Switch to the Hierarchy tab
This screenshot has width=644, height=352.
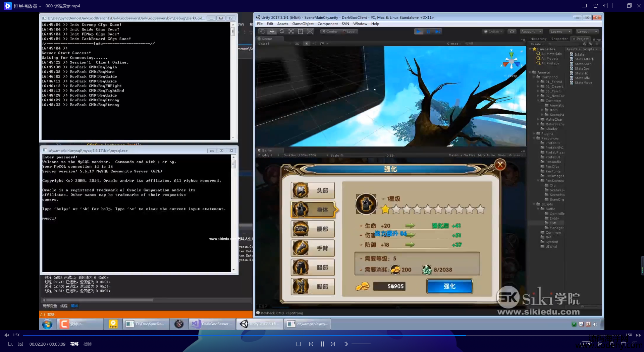click(x=538, y=39)
